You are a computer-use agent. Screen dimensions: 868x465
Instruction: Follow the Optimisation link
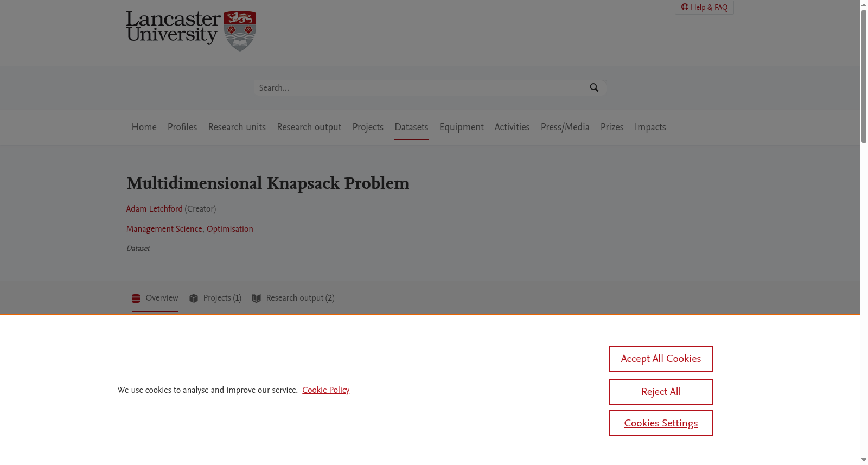(x=230, y=229)
